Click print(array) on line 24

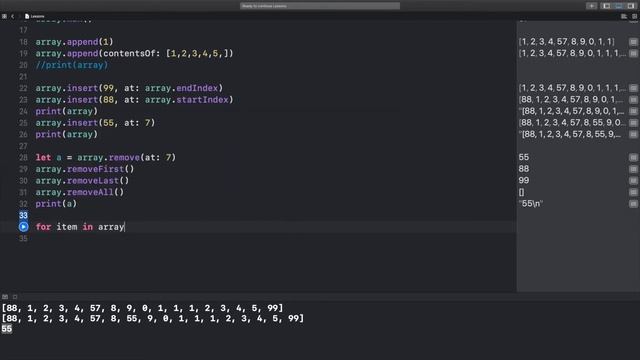tap(67, 111)
